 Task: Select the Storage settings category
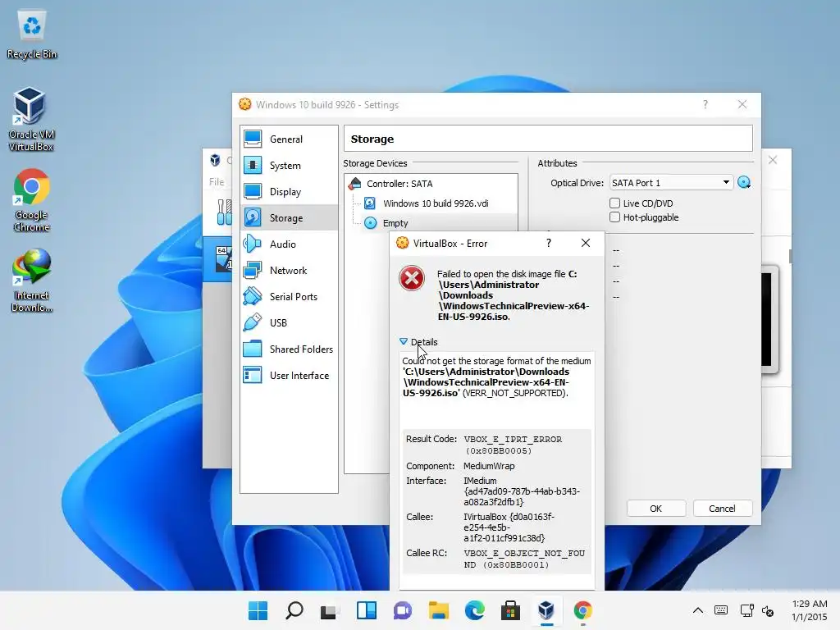click(x=289, y=218)
